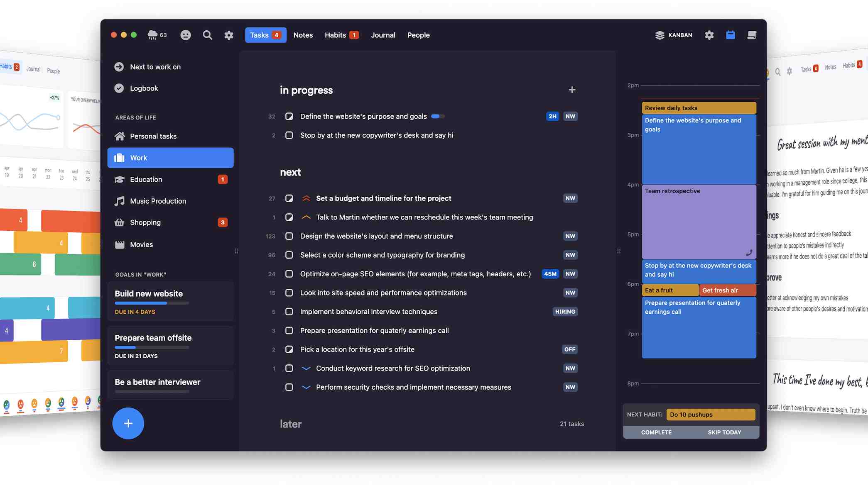
Task: Check the offsite location task checkbox
Action: coord(289,349)
